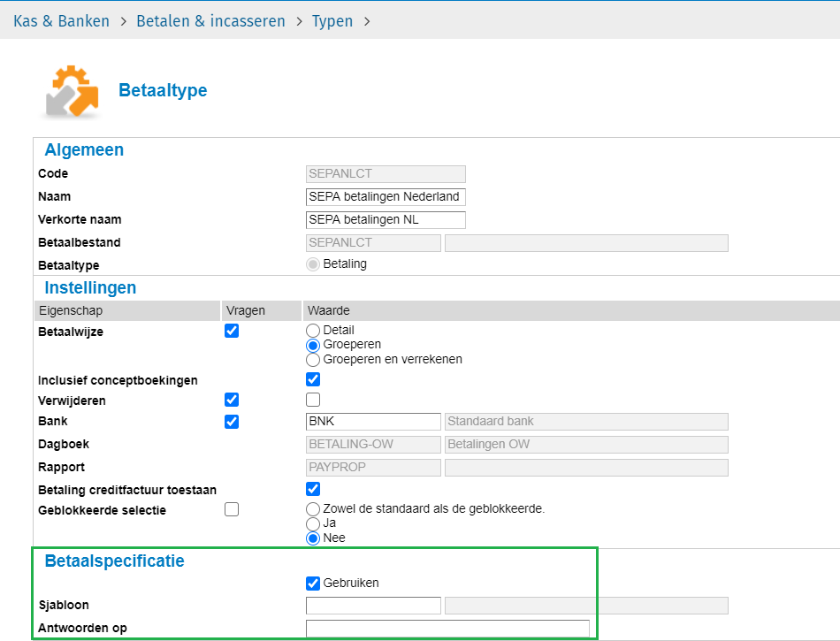Expand the arrow after Typen breadcrumb
840x641 pixels.
(x=367, y=20)
